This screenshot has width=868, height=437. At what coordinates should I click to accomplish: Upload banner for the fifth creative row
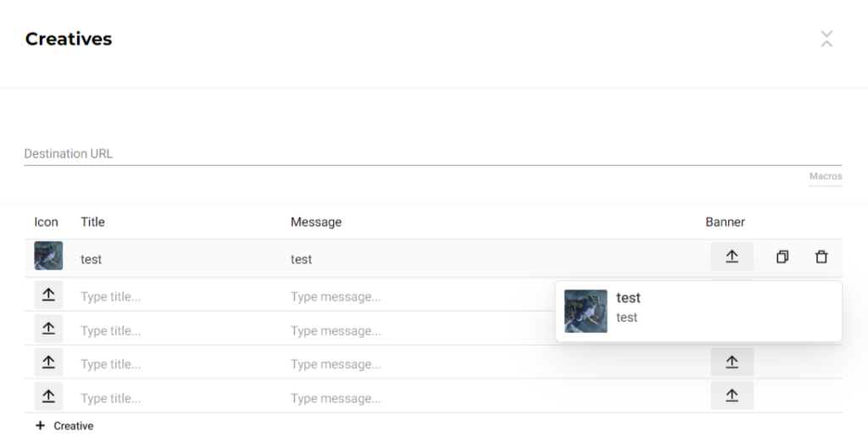coord(732,396)
